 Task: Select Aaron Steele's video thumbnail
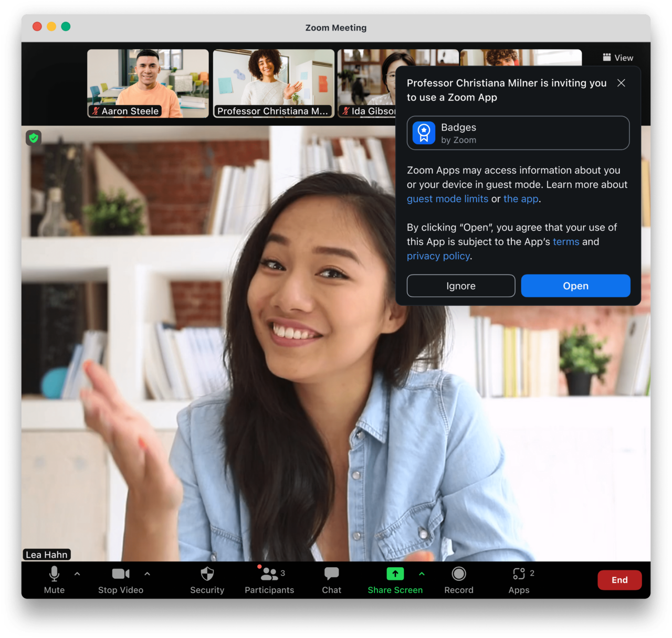148,83
